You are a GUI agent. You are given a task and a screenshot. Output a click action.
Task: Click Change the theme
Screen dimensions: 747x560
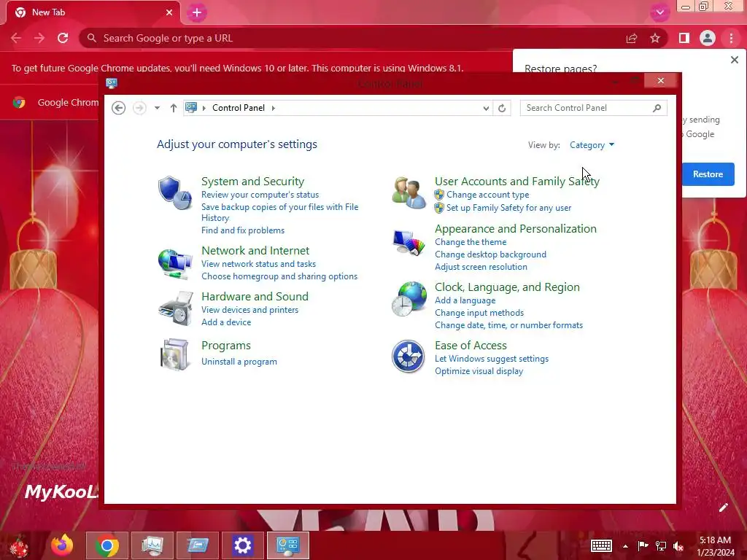point(471,242)
